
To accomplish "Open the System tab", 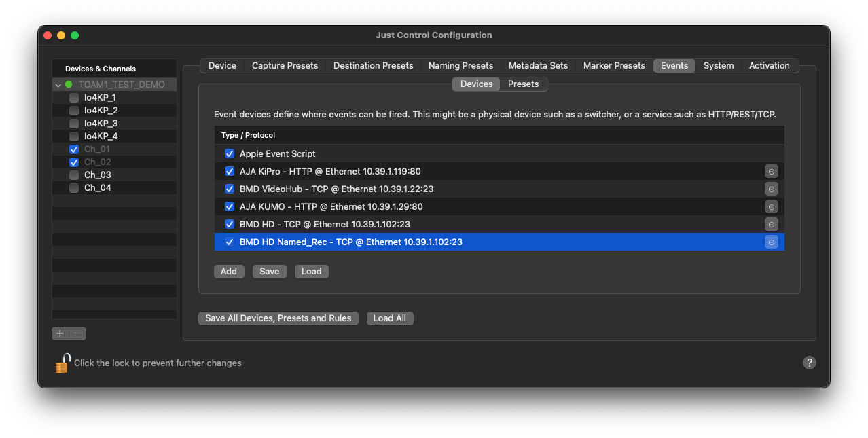I will click(x=719, y=66).
